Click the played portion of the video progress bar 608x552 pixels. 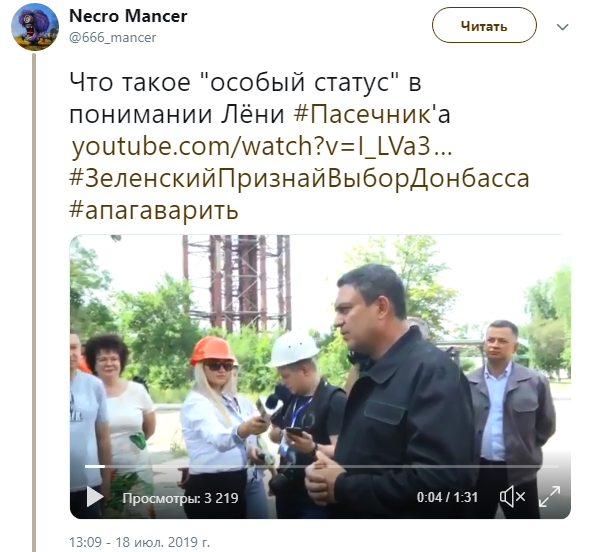coord(95,466)
